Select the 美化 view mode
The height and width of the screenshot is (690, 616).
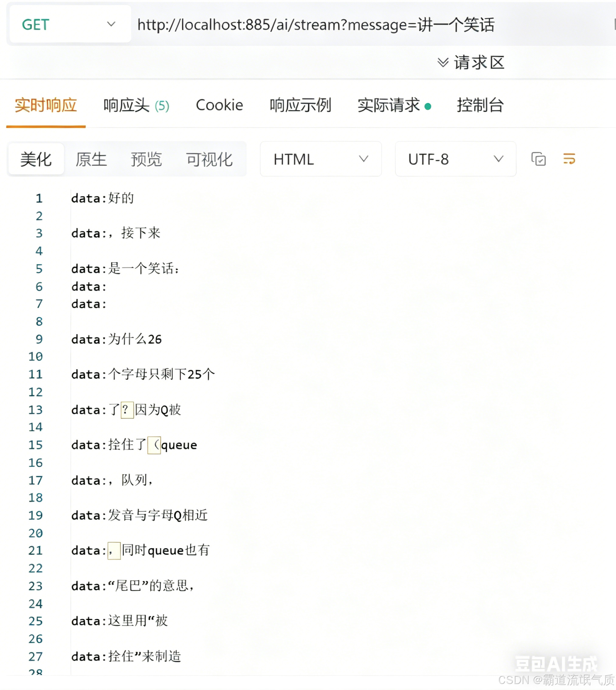click(x=36, y=159)
